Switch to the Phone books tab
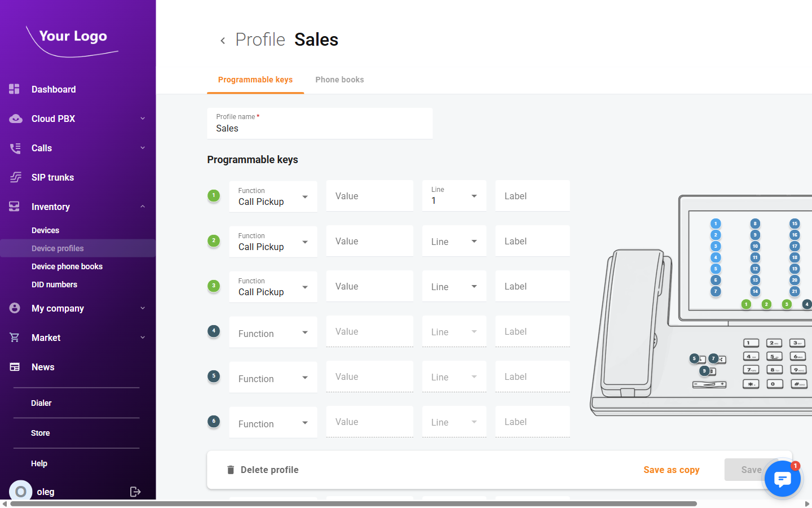 pyautogui.click(x=339, y=80)
